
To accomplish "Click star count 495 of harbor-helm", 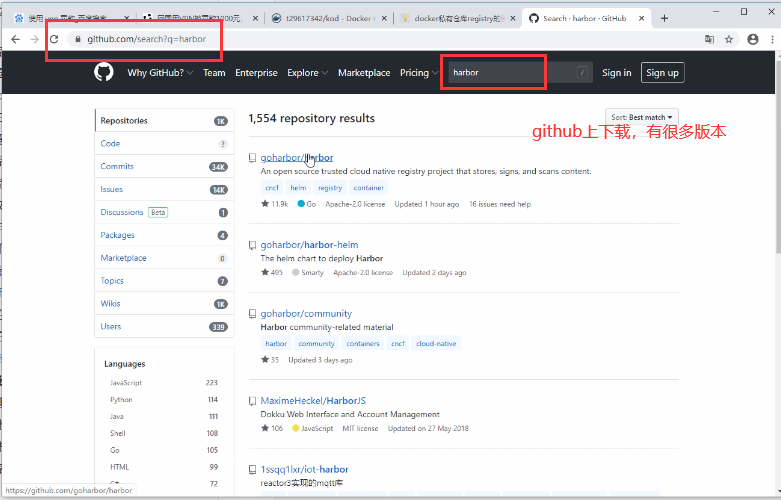I will tap(272, 272).
